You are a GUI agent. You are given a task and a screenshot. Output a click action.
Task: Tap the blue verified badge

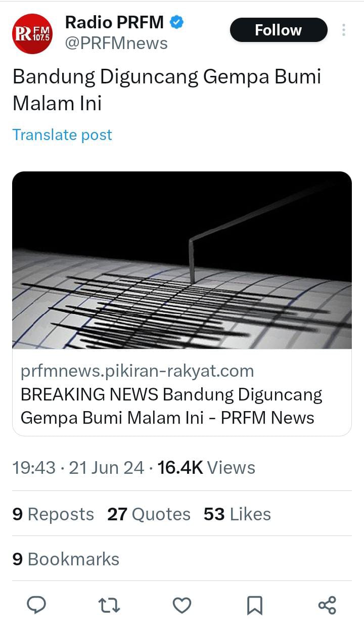coord(176,22)
